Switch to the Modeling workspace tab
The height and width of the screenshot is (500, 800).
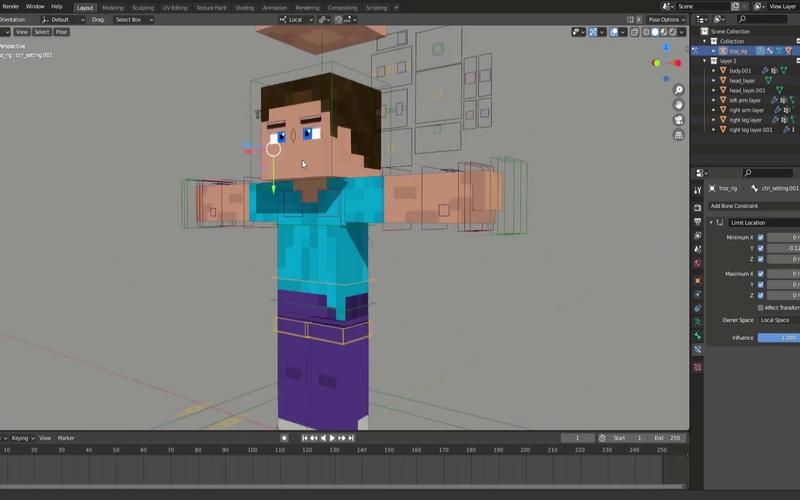(x=113, y=8)
